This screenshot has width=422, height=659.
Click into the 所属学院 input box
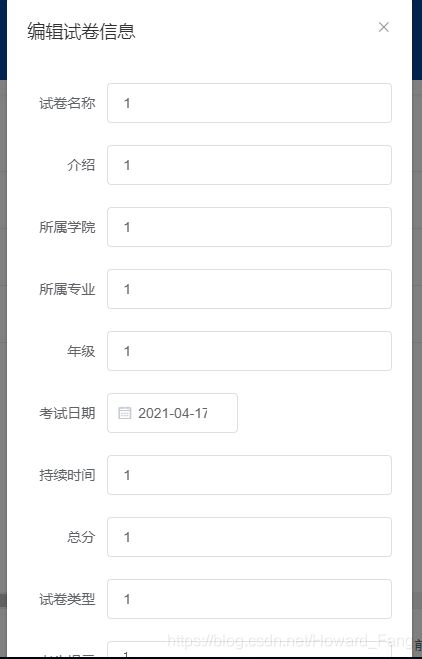[x=249, y=227]
